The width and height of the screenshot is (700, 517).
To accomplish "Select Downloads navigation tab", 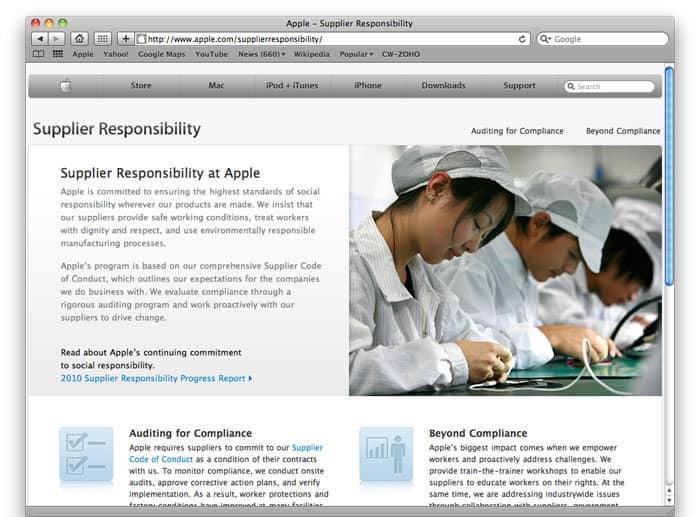I will [x=443, y=85].
